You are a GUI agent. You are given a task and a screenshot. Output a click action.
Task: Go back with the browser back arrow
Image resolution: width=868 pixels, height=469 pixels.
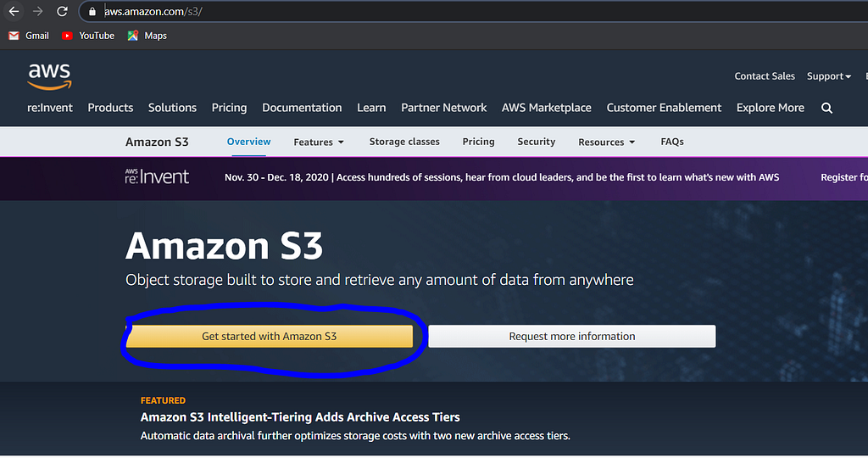click(14, 11)
